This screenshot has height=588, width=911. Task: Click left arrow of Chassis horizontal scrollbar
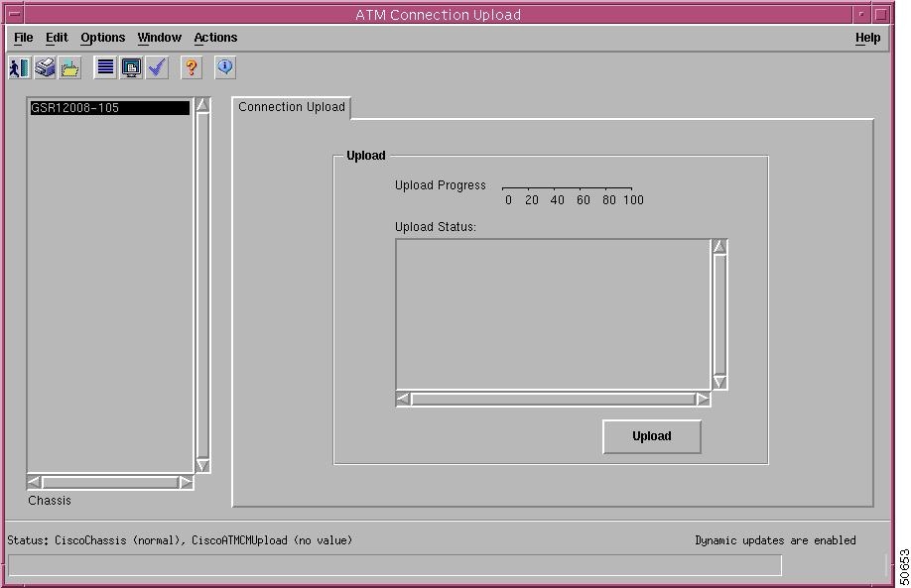click(x=35, y=482)
